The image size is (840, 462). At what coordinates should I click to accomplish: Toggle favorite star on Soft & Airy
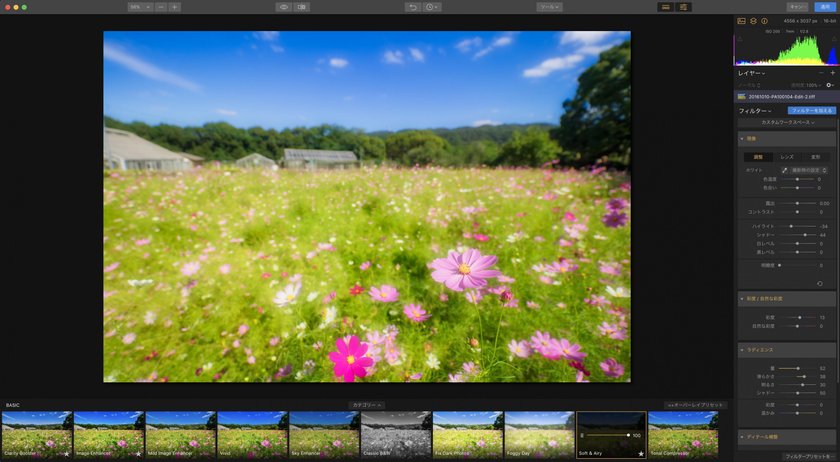641,454
